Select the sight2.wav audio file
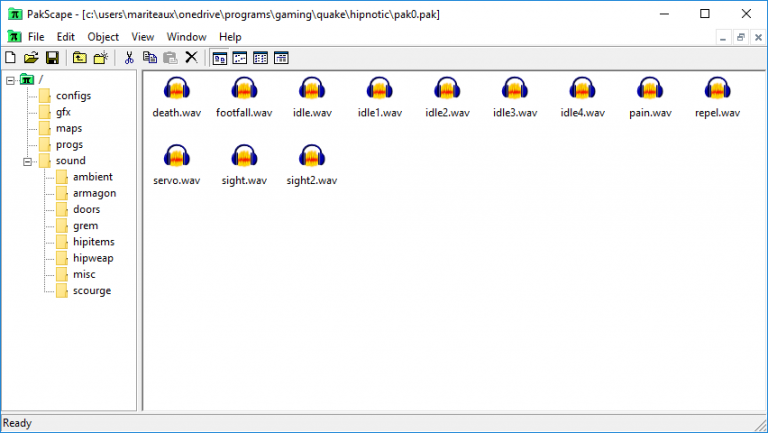Image resolution: width=768 pixels, height=433 pixels. 312,165
